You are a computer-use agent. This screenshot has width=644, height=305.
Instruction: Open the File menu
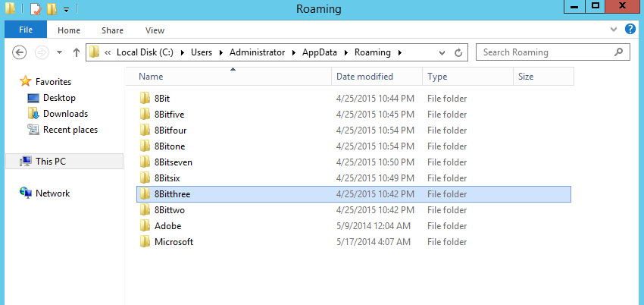click(26, 30)
